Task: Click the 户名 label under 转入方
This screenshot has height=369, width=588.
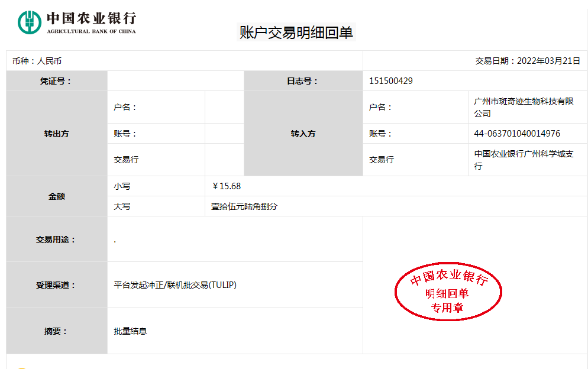Action: click(x=380, y=107)
